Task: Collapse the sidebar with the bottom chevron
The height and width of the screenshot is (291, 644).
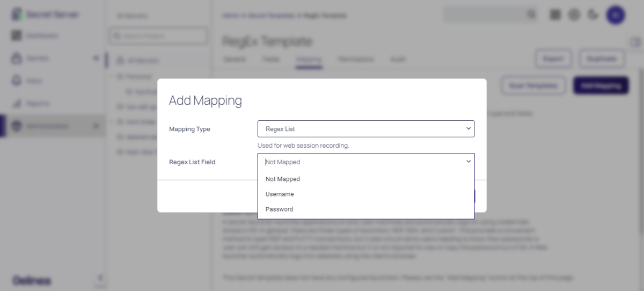Action: coord(99,278)
